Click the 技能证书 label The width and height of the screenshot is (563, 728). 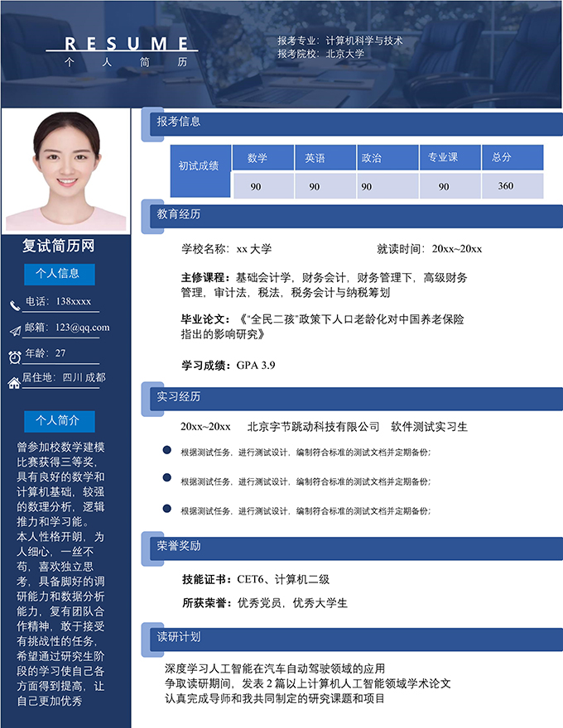pos(207,579)
